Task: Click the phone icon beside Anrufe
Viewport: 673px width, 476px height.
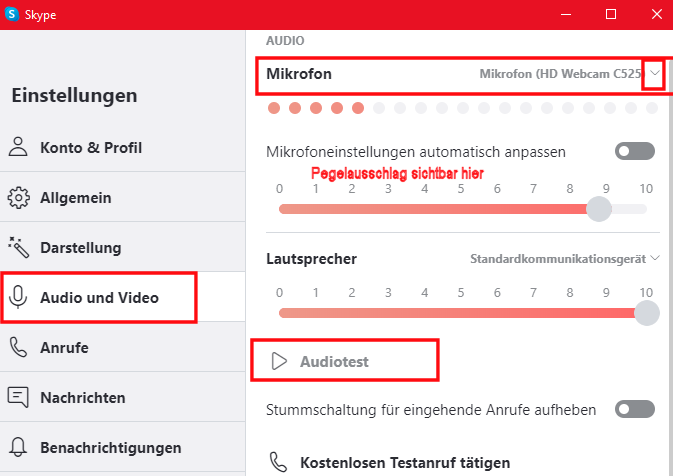Action: click(18, 347)
